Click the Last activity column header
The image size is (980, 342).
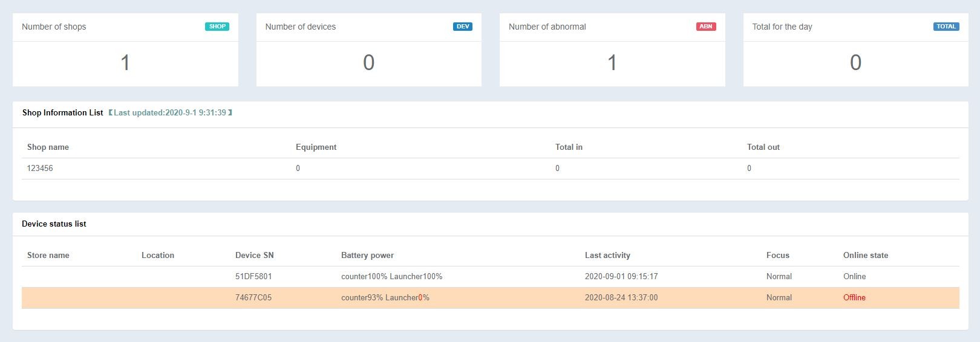[x=607, y=256]
